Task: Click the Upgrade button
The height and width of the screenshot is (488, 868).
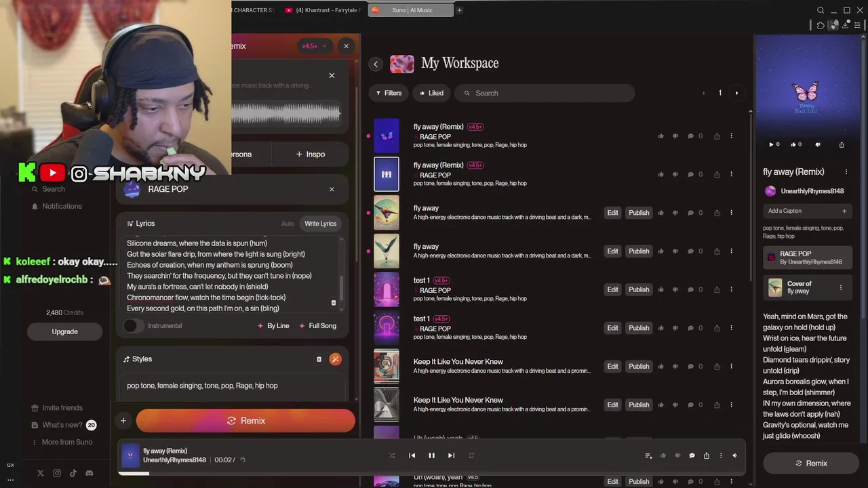Action: pyautogui.click(x=64, y=331)
